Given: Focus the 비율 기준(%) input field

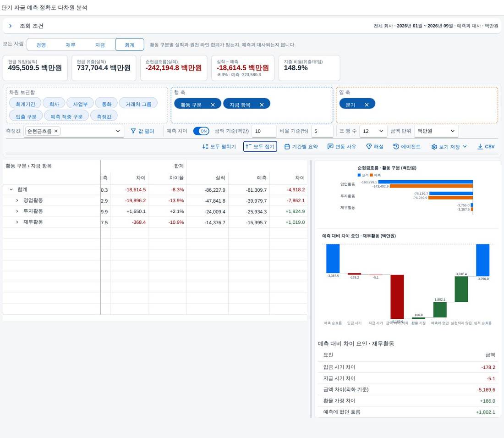Looking at the screenshot, I should [x=322, y=131].
